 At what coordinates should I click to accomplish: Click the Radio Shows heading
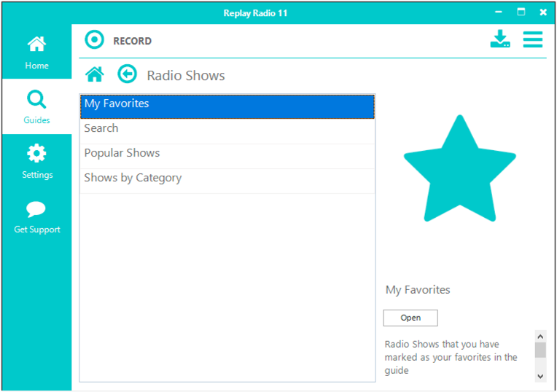tap(186, 76)
